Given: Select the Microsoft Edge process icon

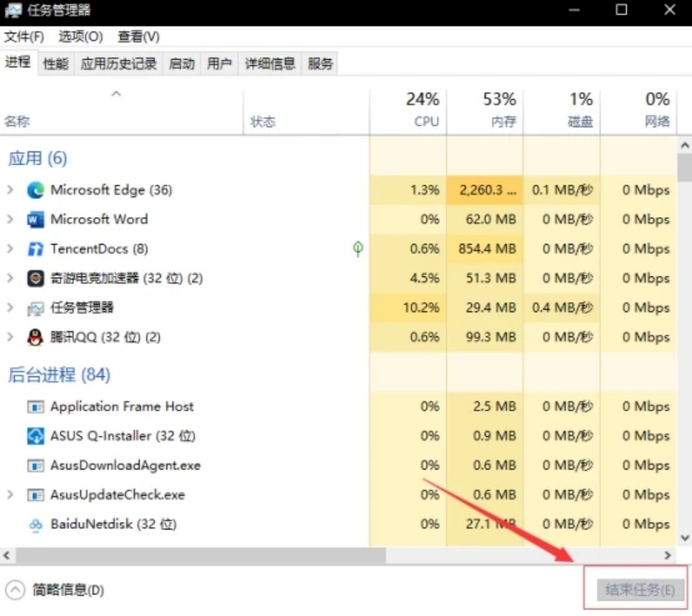Looking at the screenshot, I should (x=35, y=190).
